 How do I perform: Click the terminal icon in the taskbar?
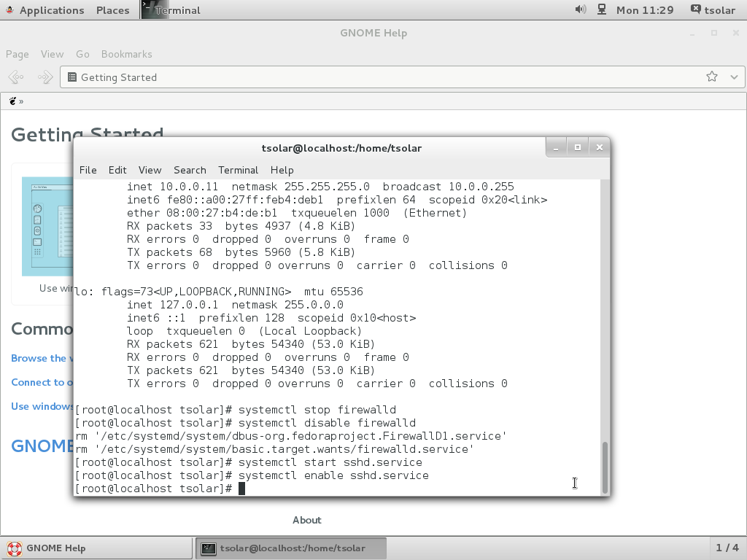[208, 548]
